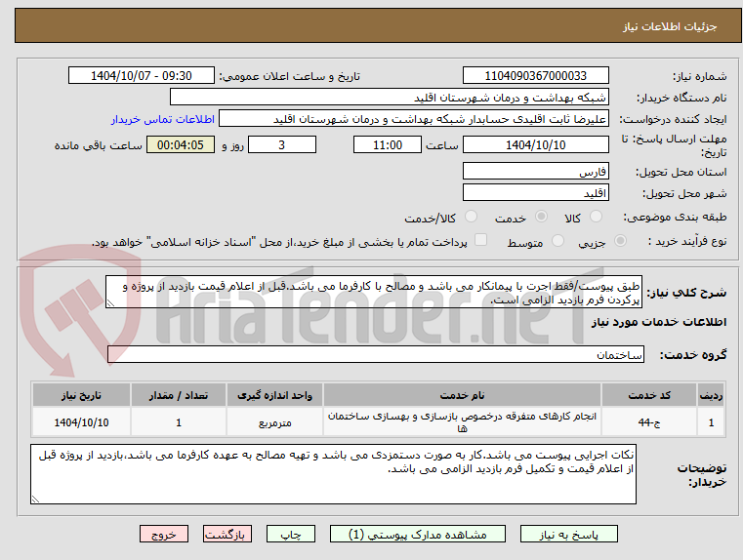
Task: Click the کد خدمت column header
Action: (x=649, y=395)
